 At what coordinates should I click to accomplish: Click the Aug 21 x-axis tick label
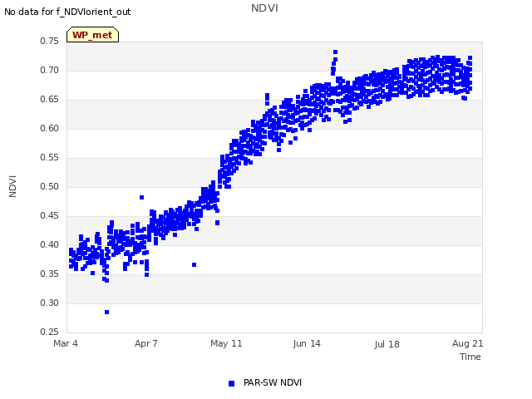point(467,343)
